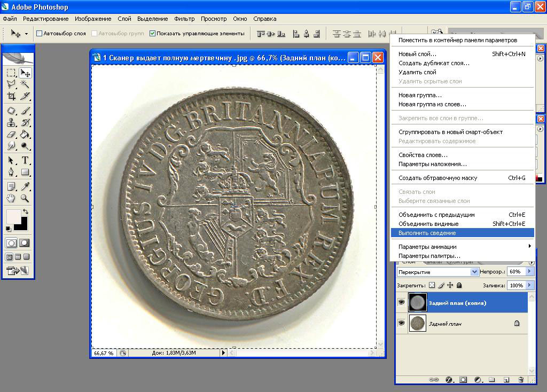This screenshot has height=392, width=547.
Task: Expand Параметры анимации submenu arrow
Action: click(x=529, y=246)
